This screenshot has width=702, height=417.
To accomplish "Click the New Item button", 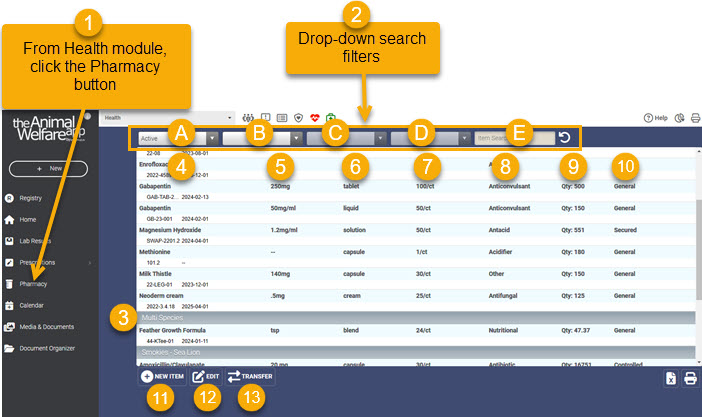I will point(162,376).
